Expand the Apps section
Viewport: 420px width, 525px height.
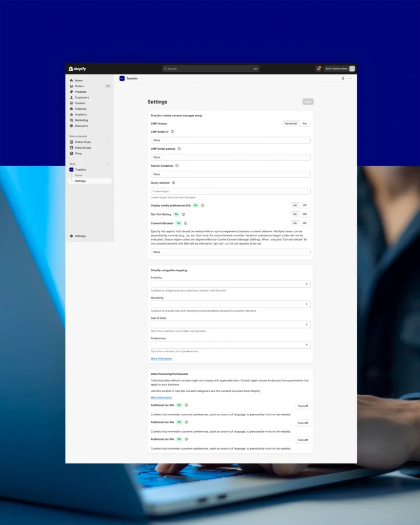[x=109, y=164]
